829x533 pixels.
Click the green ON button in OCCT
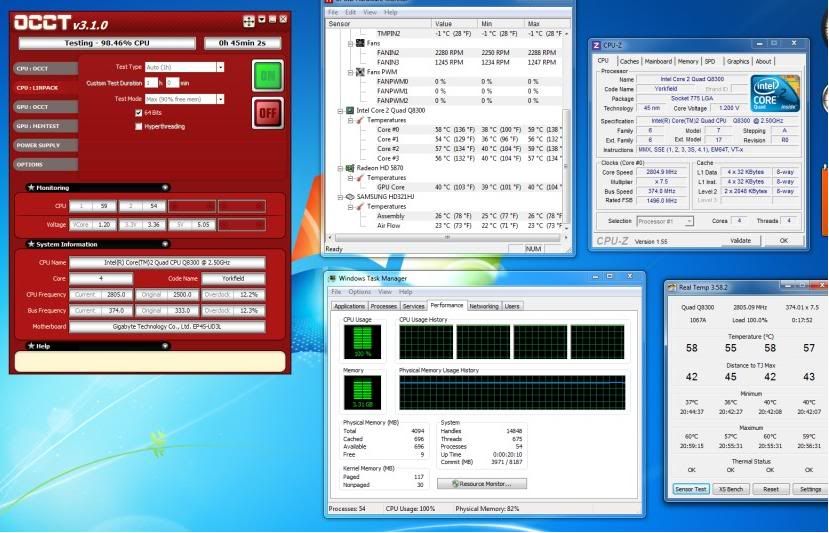point(268,76)
